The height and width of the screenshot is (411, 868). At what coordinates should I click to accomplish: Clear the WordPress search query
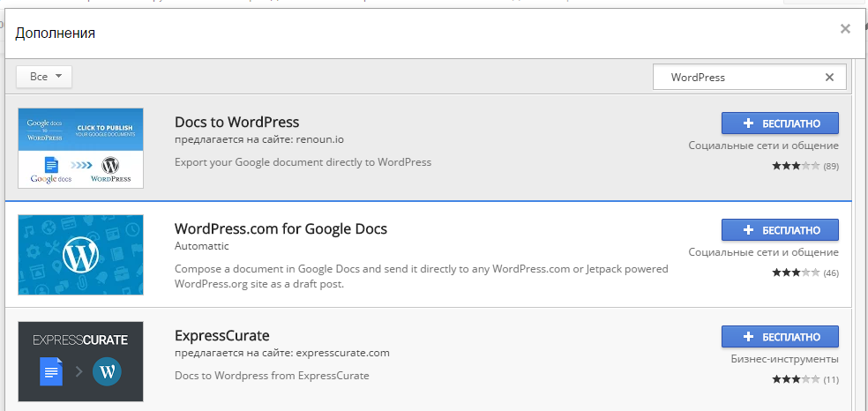tap(829, 78)
